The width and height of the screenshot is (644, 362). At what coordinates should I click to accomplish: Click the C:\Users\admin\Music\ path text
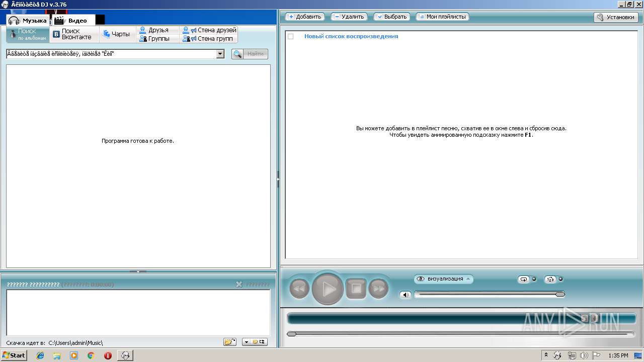(75, 343)
